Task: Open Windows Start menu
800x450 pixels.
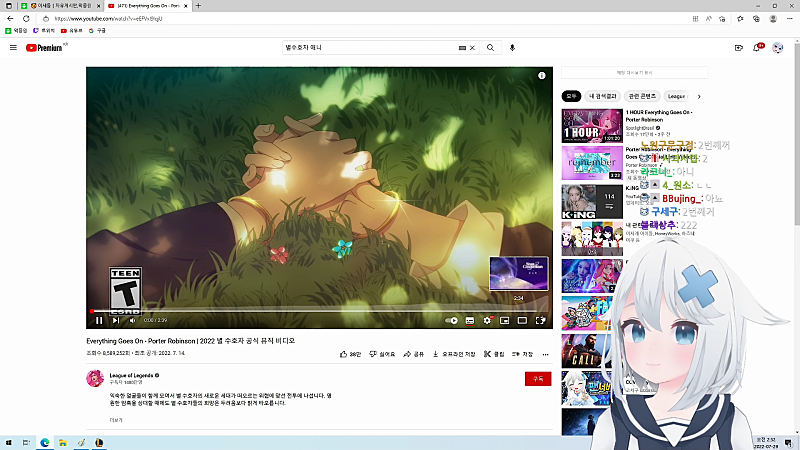Action: (9, 442)
